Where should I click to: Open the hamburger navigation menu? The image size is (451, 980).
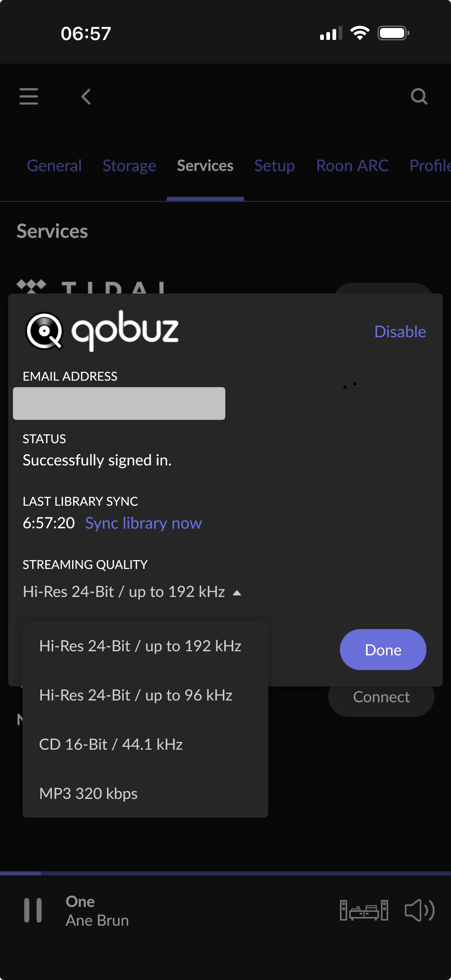pos(28,96)
